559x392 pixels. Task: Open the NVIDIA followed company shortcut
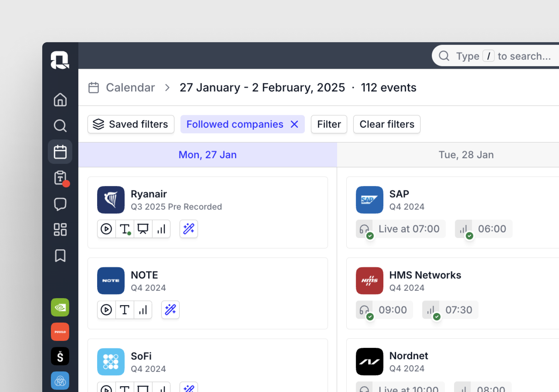[60, 307]
